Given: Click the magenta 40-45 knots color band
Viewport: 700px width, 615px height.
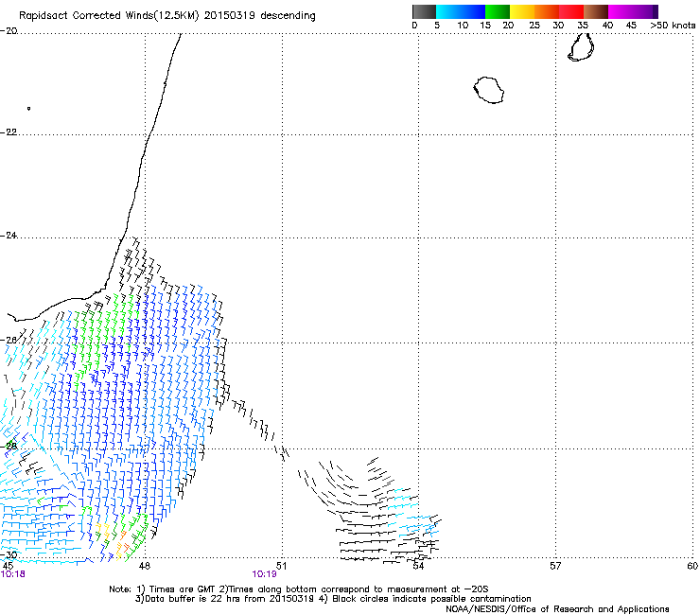Looking at the screenshot, I should [621, 11].
